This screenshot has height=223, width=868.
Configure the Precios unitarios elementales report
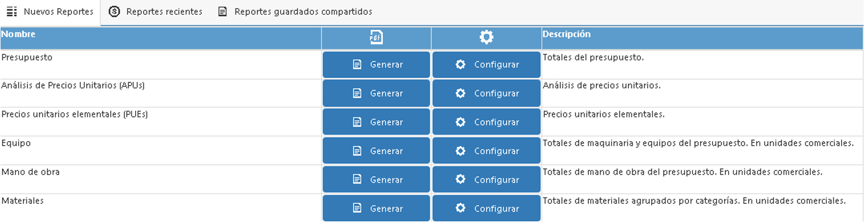486,122
